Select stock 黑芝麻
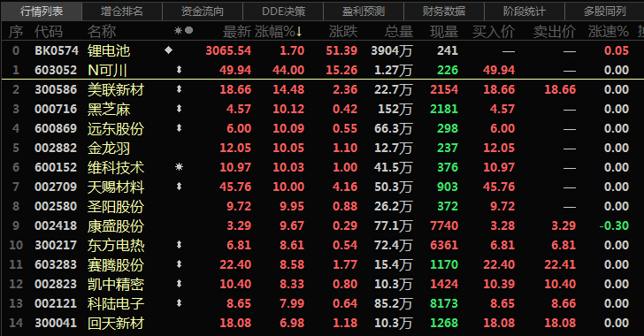The image size is (644, 336). pos(109,110)
